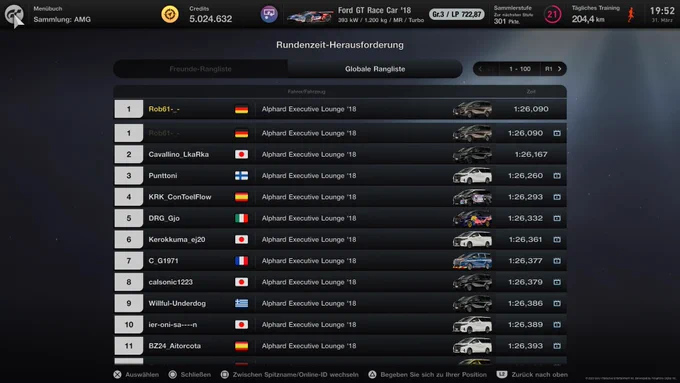Select player calsonic1223
The height and width of the screenshot is (383, 680).
click(170, 282)
